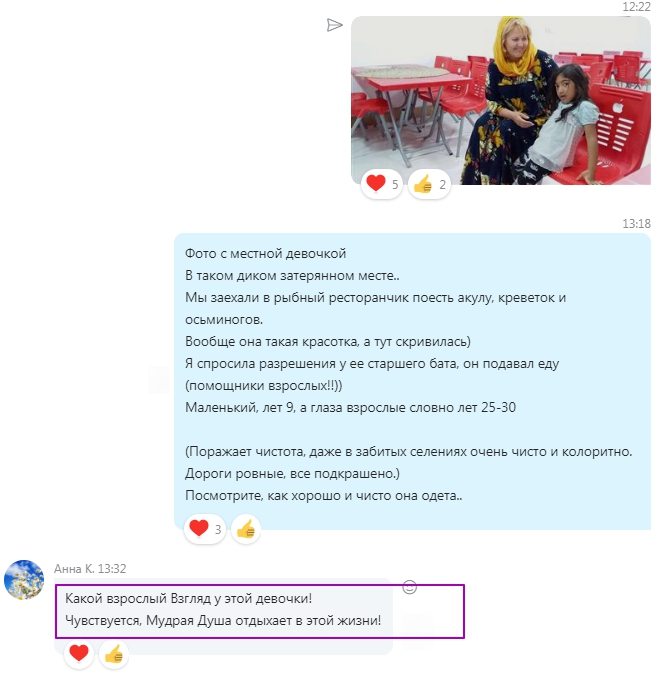Click the reaction count 2 beside the photo's thumbs-up
The height and width of the screenshot is (673, 659).
tap(442, 185)
